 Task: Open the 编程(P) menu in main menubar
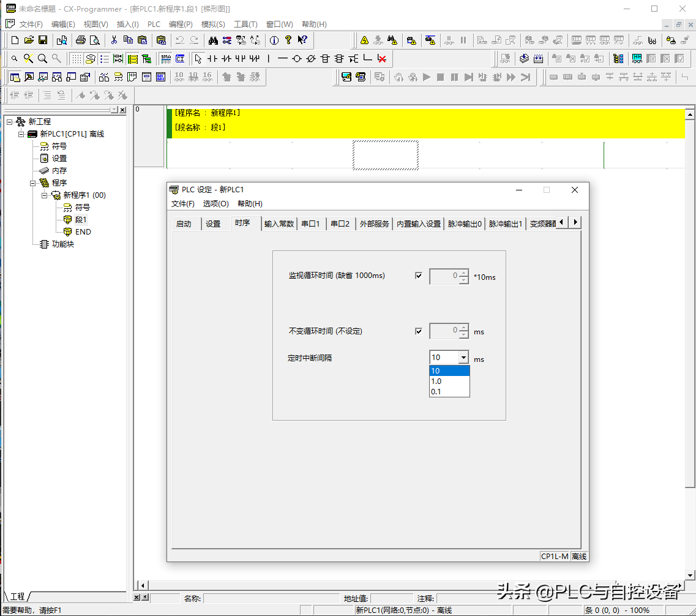[x=181, y=24]
